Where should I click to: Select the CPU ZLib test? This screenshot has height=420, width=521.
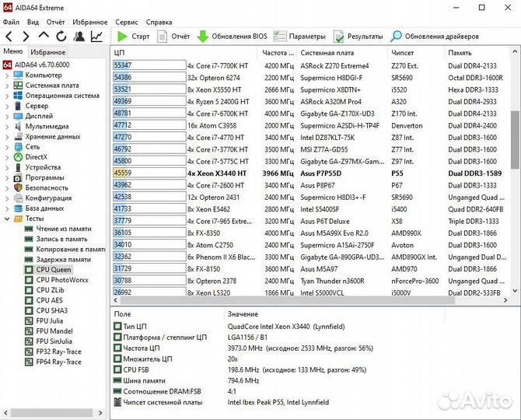coord(51,290)
